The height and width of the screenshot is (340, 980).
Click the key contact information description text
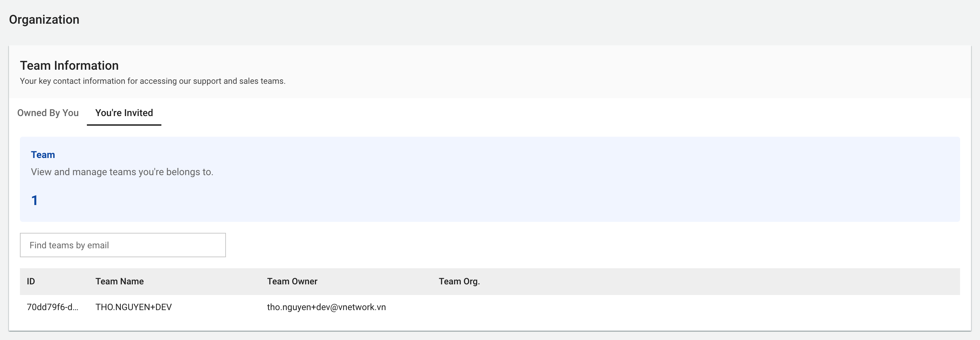(x=152, y=81)
